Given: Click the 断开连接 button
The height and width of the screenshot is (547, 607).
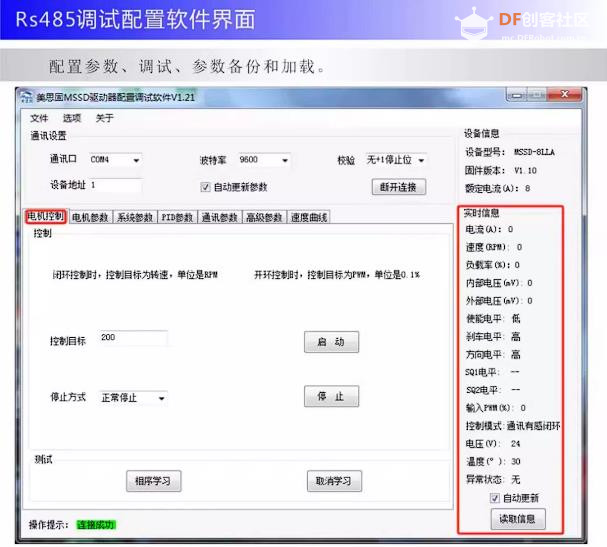Looking at the screenshot, I should (x=399, y=187).
